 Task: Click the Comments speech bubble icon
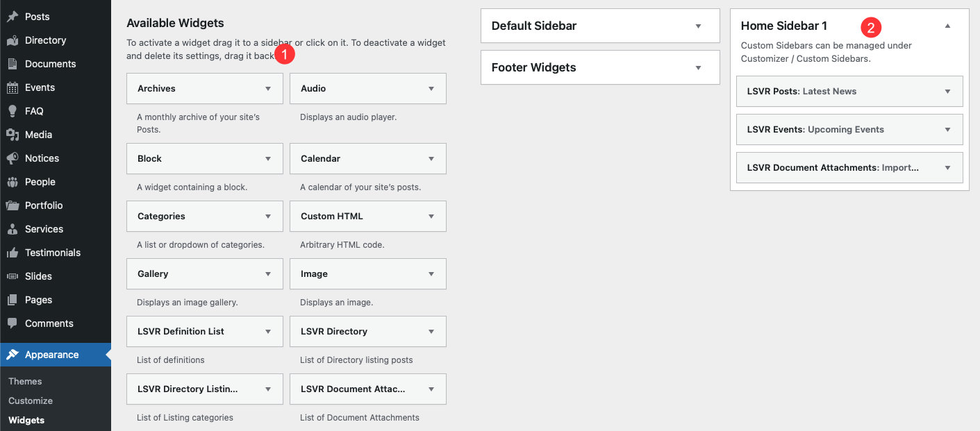pyautogui.click(x=13, y=323)
